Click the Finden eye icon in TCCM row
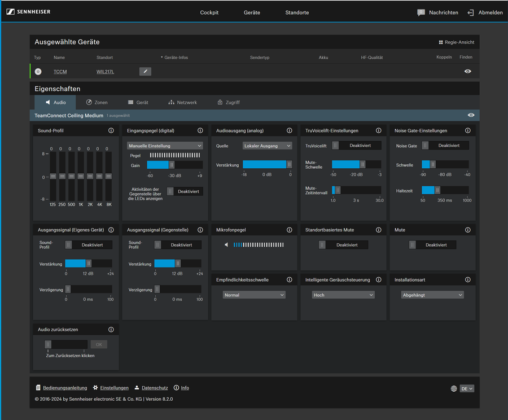The image size is (508, 420). click(467, 71)
